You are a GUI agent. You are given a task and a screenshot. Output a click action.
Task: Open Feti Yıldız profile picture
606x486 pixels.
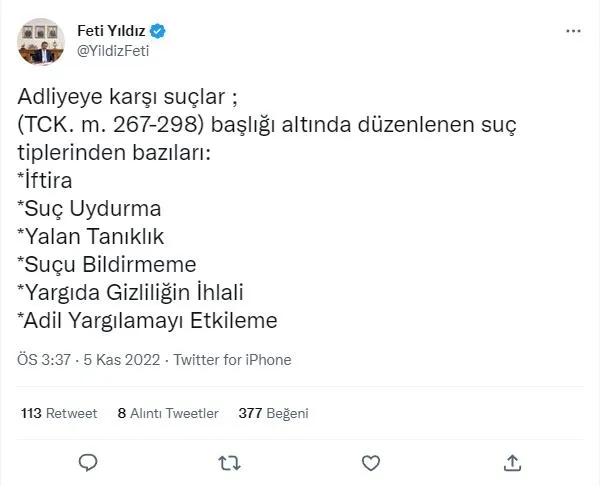[44, 42]
